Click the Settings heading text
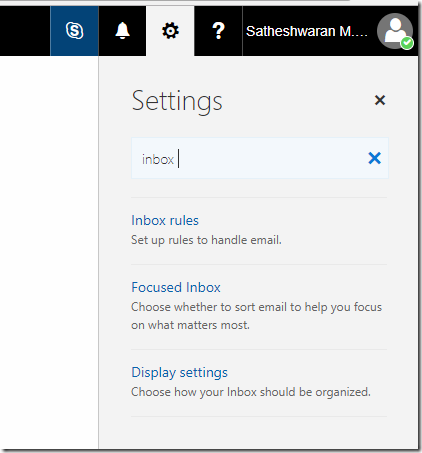This screenshot has height=453, width=422. (177, 101)
